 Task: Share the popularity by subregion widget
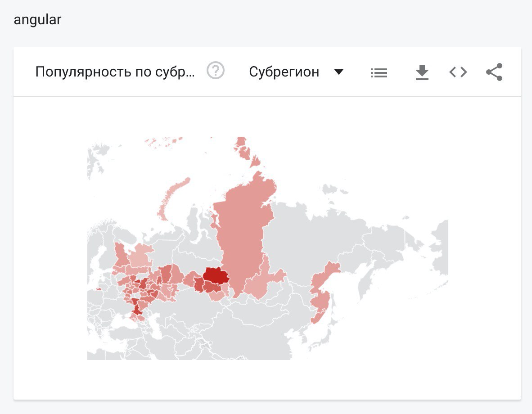click(494, 72)
